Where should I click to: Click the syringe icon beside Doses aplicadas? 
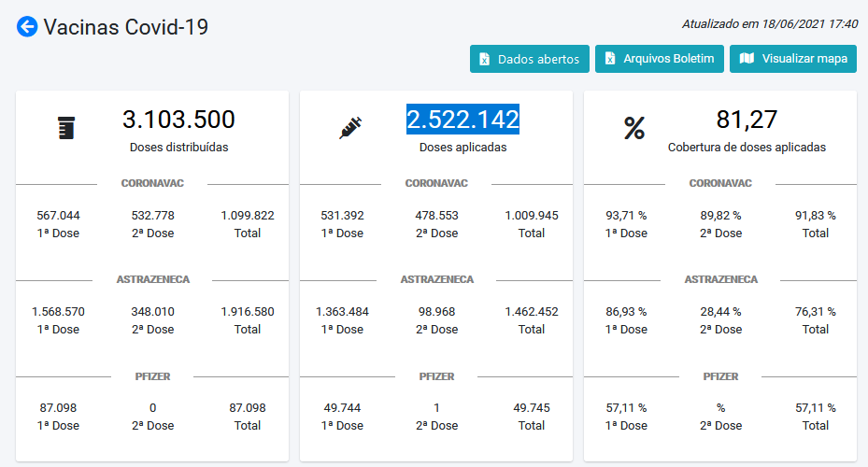click(349, 129)
